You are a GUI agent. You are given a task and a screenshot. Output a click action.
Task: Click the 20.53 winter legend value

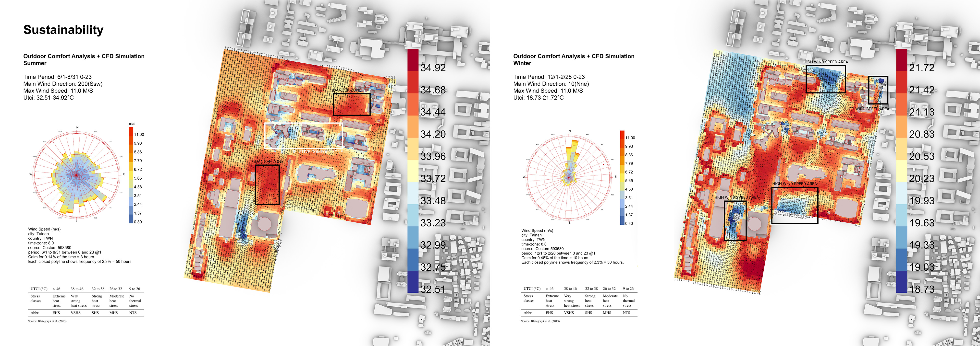click(922, 156)
